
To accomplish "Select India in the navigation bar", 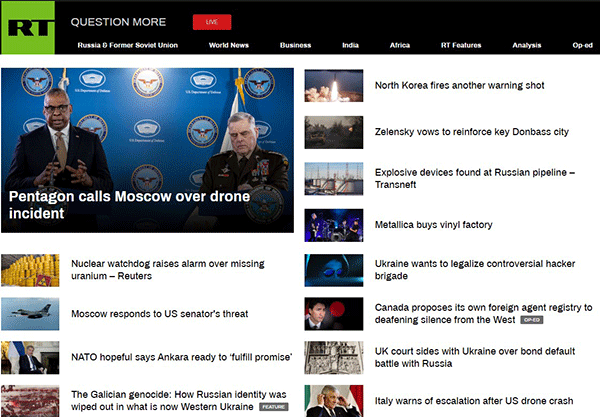I will click(x=350, y=45).
